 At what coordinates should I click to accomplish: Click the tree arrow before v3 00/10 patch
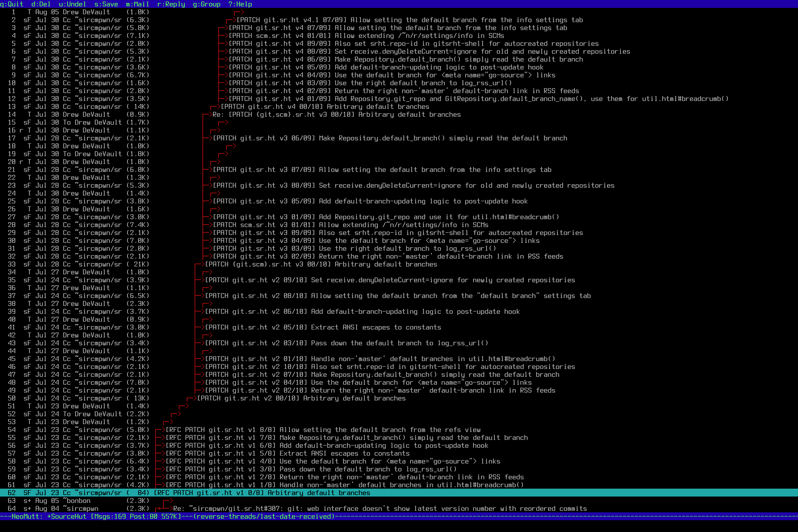pyautogui.click(x=200, y=264)
